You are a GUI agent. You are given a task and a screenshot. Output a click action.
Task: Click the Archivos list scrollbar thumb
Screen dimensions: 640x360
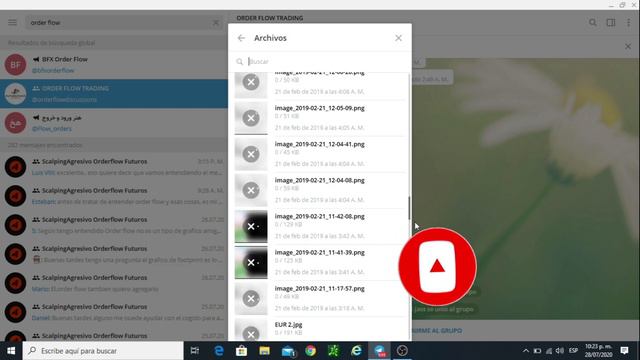[x=409, y=208]
